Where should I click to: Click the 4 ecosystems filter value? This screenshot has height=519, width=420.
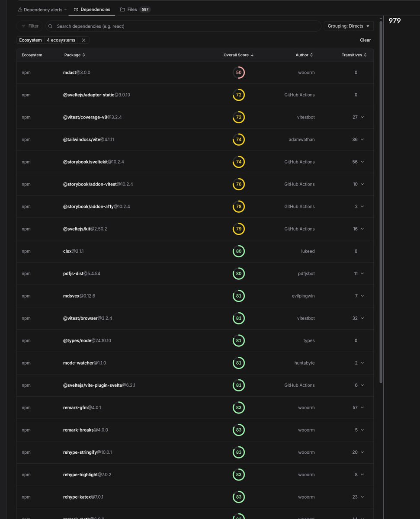coord(61,40)
